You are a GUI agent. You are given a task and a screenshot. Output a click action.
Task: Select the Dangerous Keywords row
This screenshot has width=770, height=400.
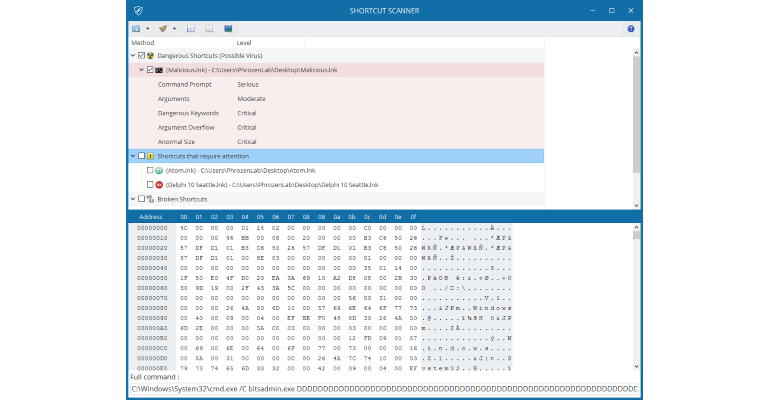pos(336,113)
